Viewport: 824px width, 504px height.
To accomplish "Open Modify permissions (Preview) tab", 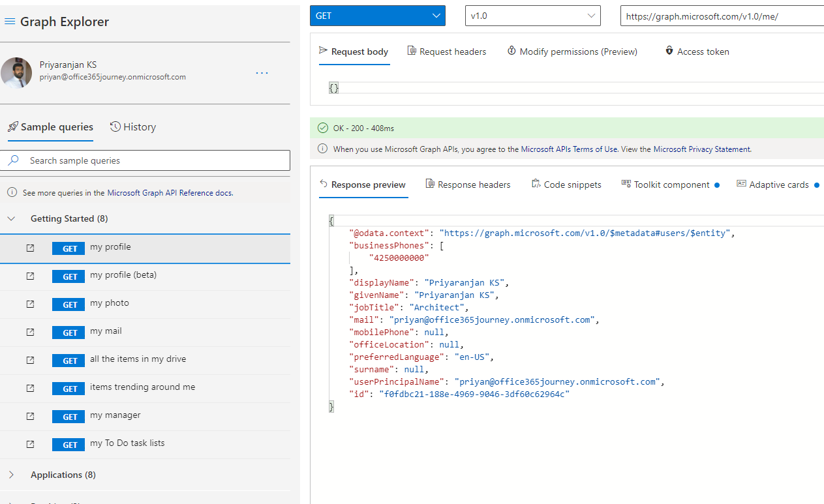I will coord(572,52).
